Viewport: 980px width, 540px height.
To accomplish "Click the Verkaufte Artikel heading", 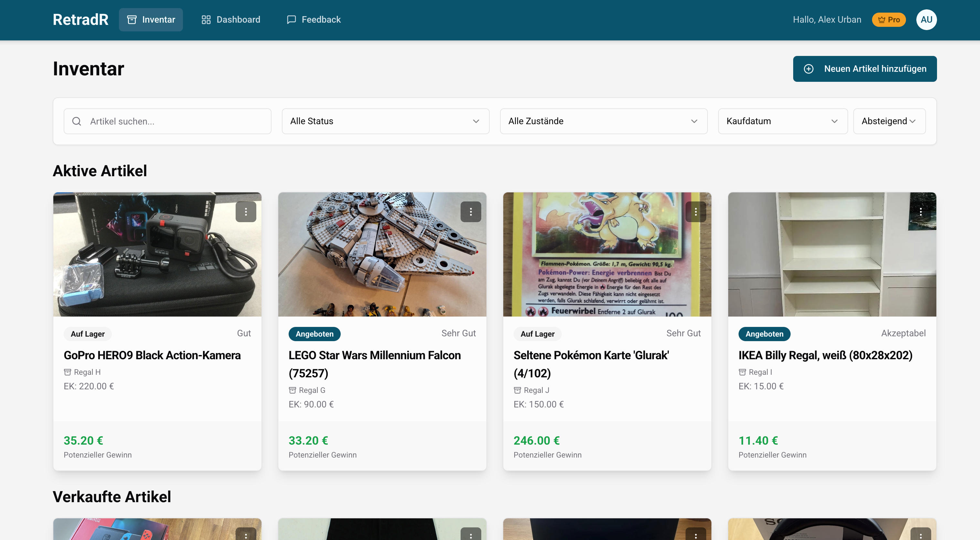I will [x=112, y=496].
